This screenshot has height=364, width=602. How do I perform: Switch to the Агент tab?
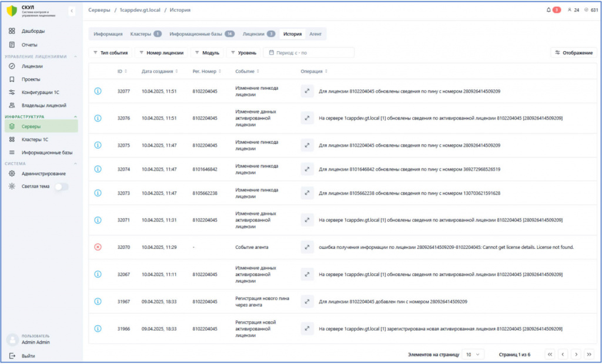pos(315,34)
